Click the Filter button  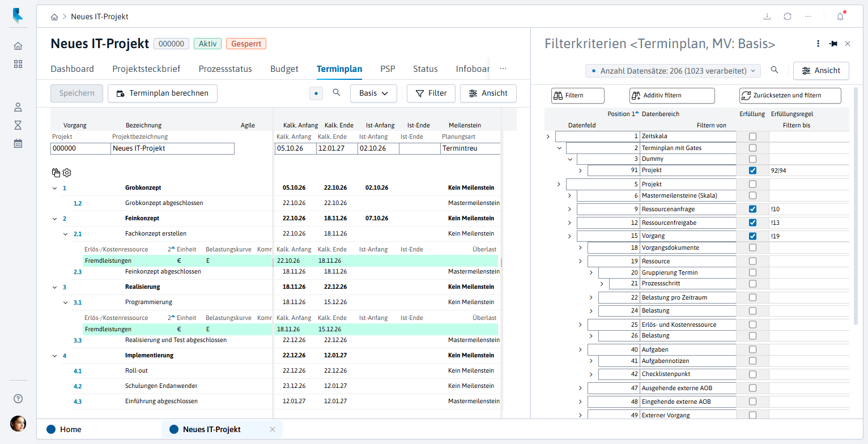coord(431,93)
